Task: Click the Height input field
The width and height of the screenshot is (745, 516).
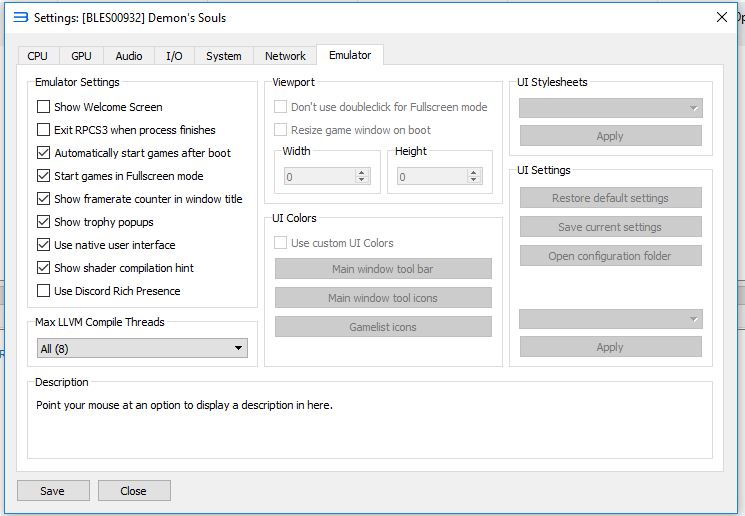Action: point(430,177)
